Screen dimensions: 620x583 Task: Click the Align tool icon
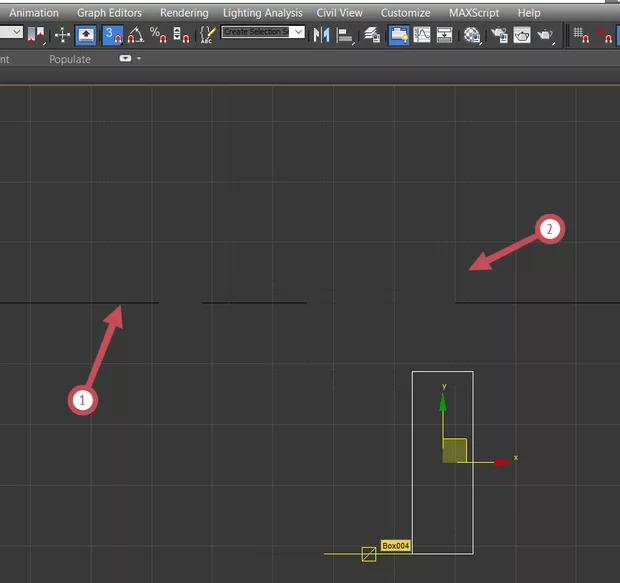[x=345, y=34]
